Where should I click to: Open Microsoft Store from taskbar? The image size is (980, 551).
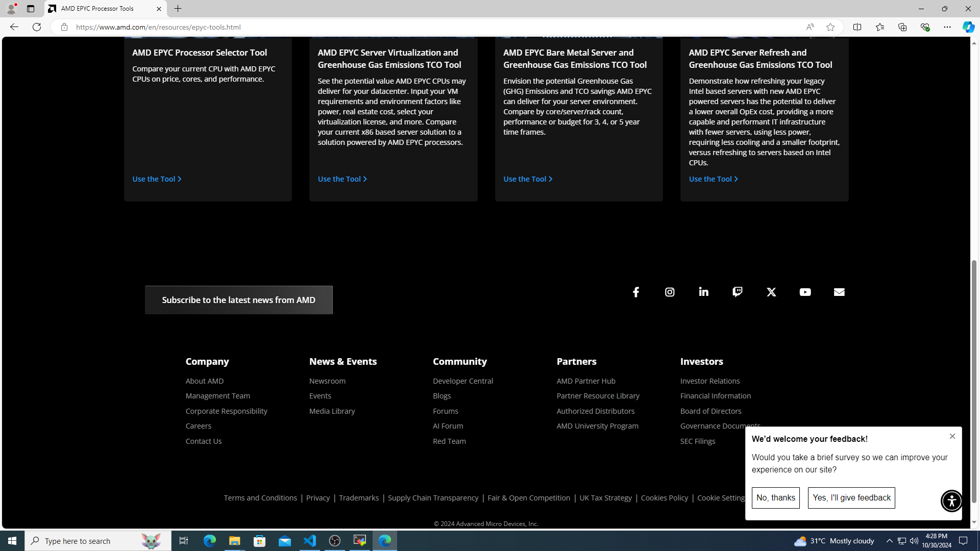(x=260, y=541)
